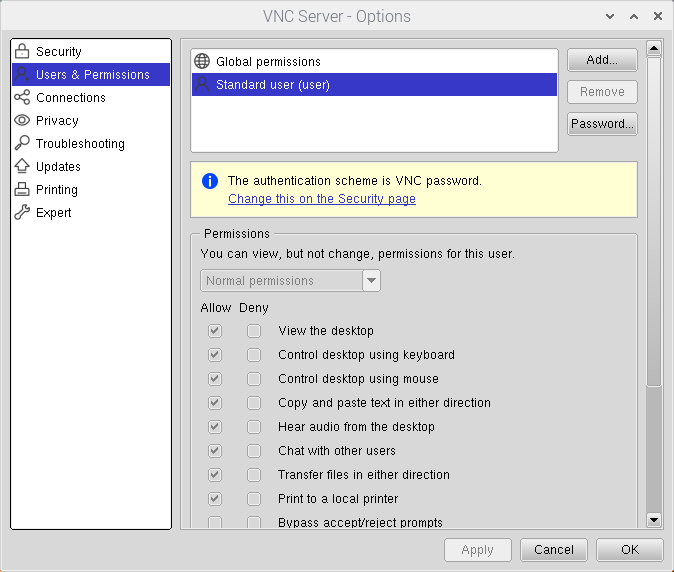The image size is (674, 572).
Task: Roll down the window with title bar down-chevron
Action: coord(610,16)
